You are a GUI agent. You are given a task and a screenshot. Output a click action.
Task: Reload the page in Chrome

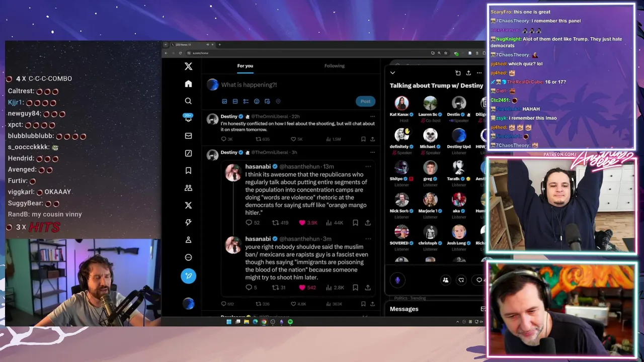pos(180,53)
